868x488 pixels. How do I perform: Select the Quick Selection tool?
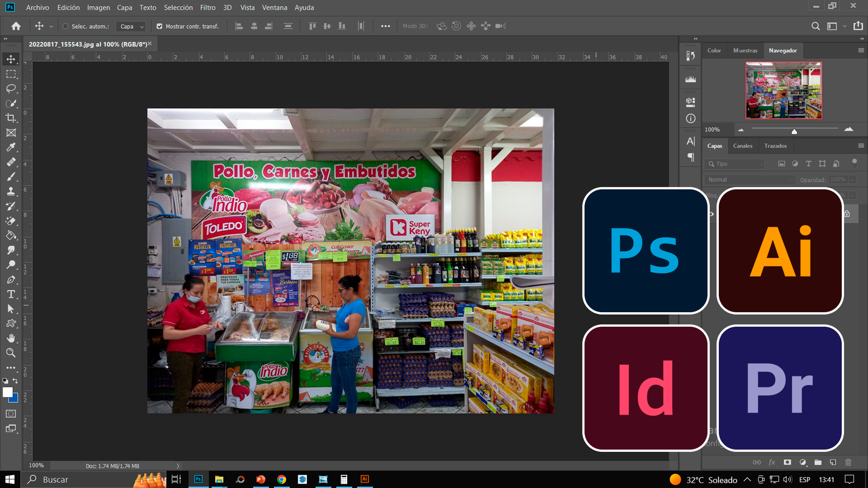tap(11, 103)
